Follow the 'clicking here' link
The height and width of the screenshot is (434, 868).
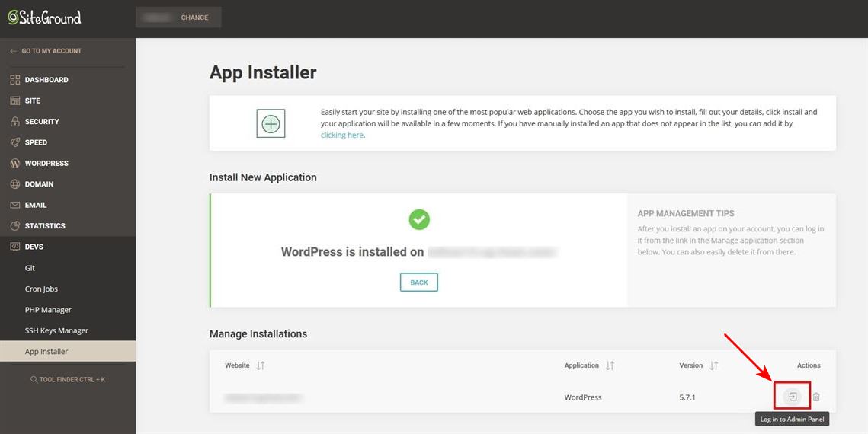[342, 135]
